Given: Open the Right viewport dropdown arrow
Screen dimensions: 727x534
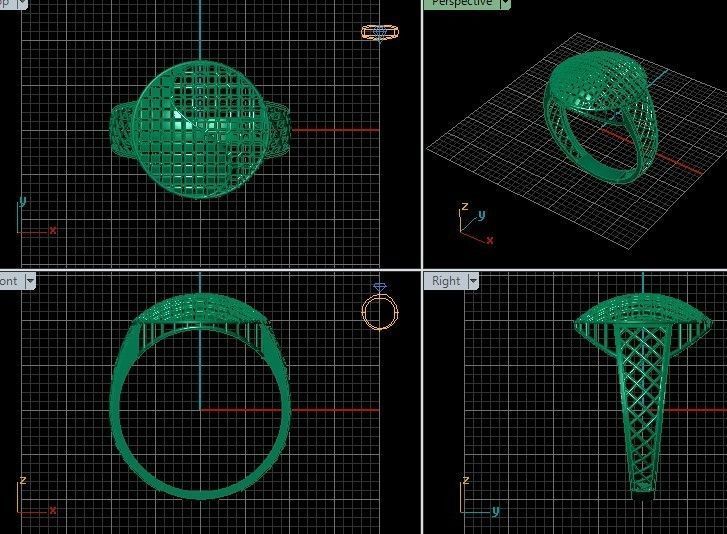Looking at the screenshot, I should pyautogui.click(x=473, y=281).
